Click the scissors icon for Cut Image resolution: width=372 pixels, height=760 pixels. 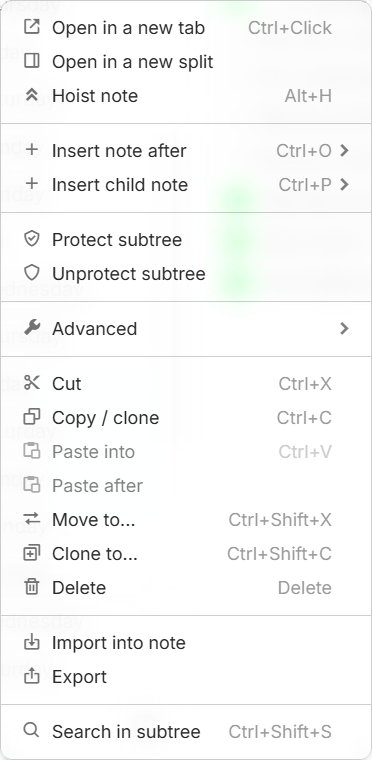point(32,383)
